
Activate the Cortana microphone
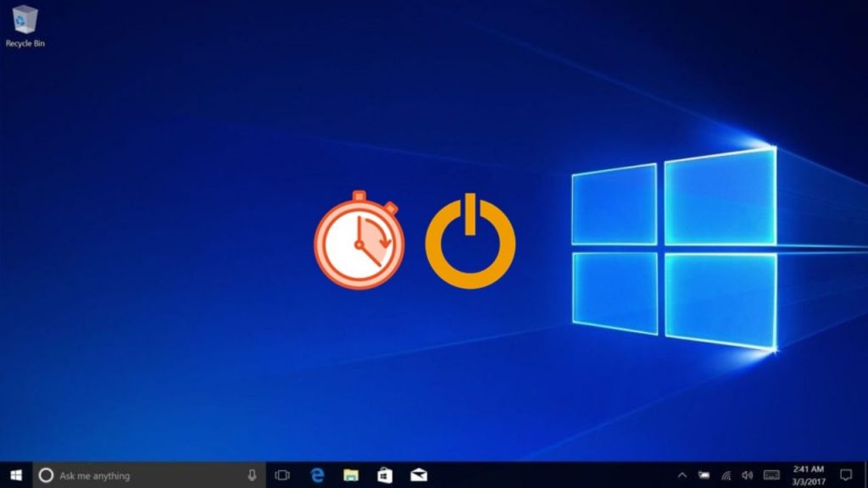click(252, 475)
